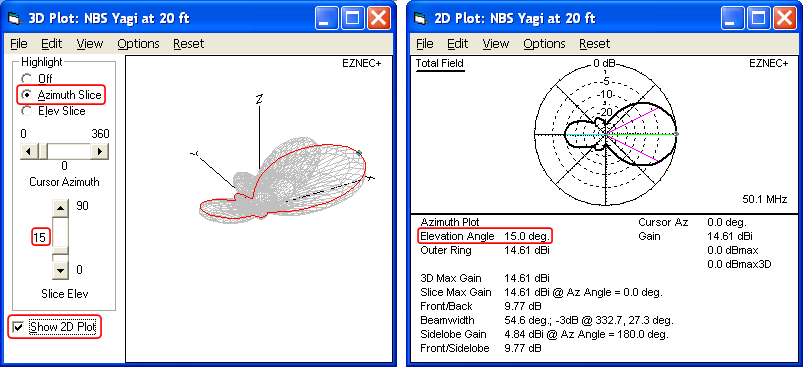This screenshot has width=803, height=367.
Task: Select the Off highlight radio button
Action: pyautogui.click(x=26, y=79)
